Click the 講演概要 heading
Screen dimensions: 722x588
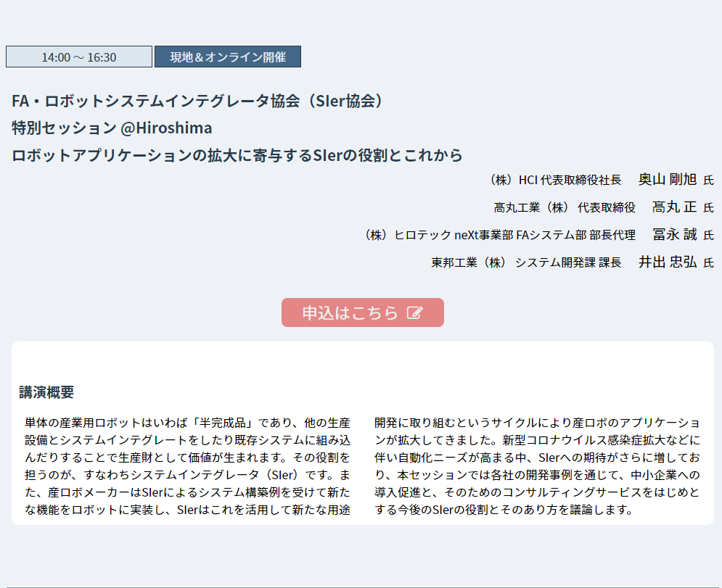[x=46, y=392]
